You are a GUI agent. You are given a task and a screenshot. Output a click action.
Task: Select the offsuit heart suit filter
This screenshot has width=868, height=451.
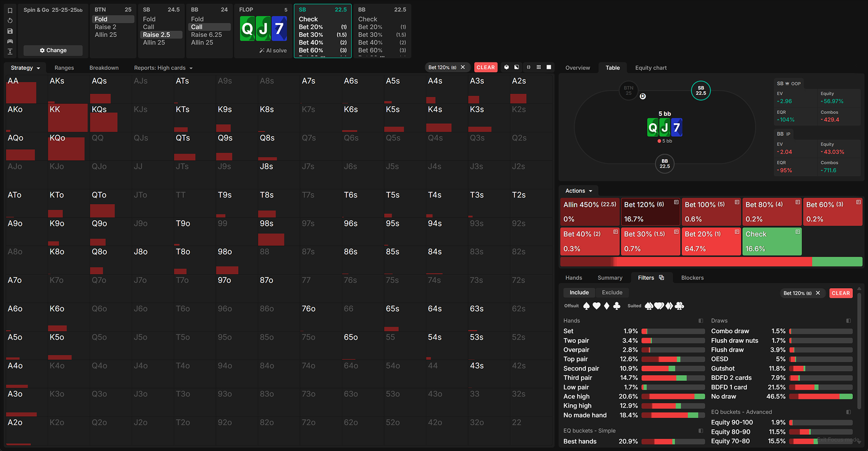click(x=597, y=306)
